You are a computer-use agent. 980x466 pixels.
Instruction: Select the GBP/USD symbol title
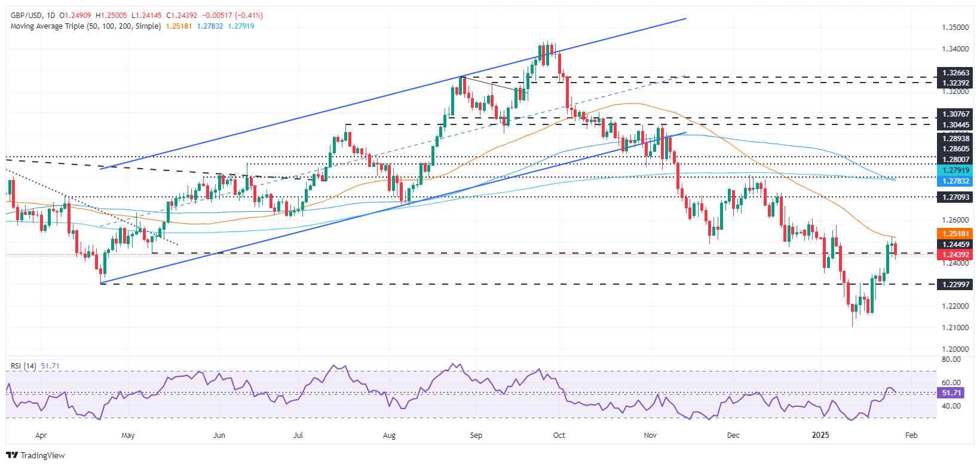click(x=26, y=15)
